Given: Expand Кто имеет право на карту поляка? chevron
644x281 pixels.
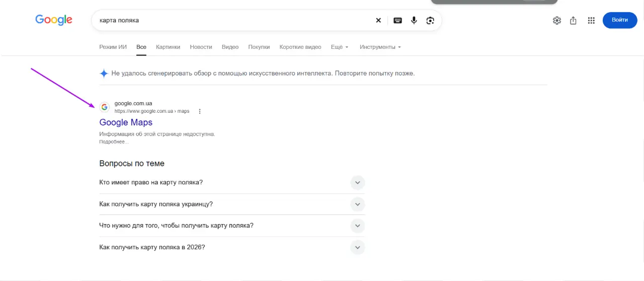Looking at the screenshot, I should 357,182.
